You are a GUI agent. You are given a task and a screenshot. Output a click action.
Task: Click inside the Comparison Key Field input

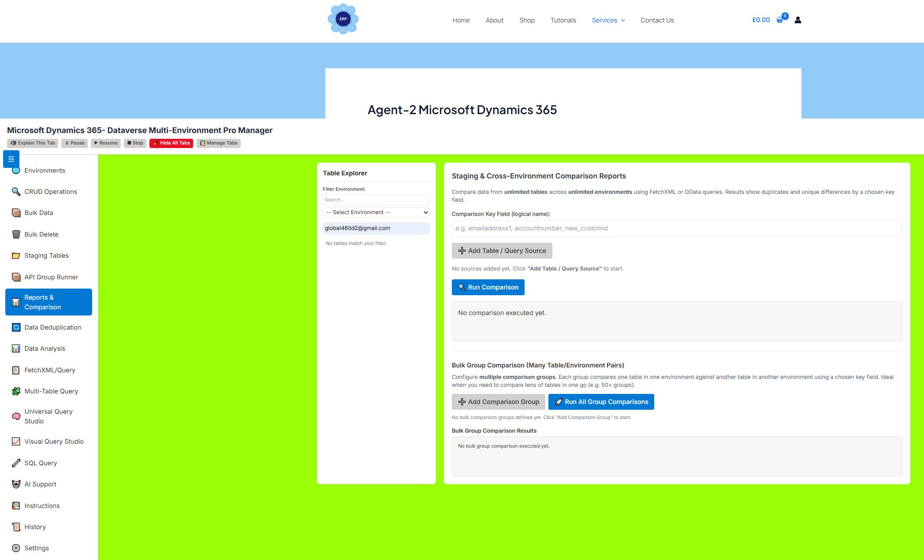(677, 228)
